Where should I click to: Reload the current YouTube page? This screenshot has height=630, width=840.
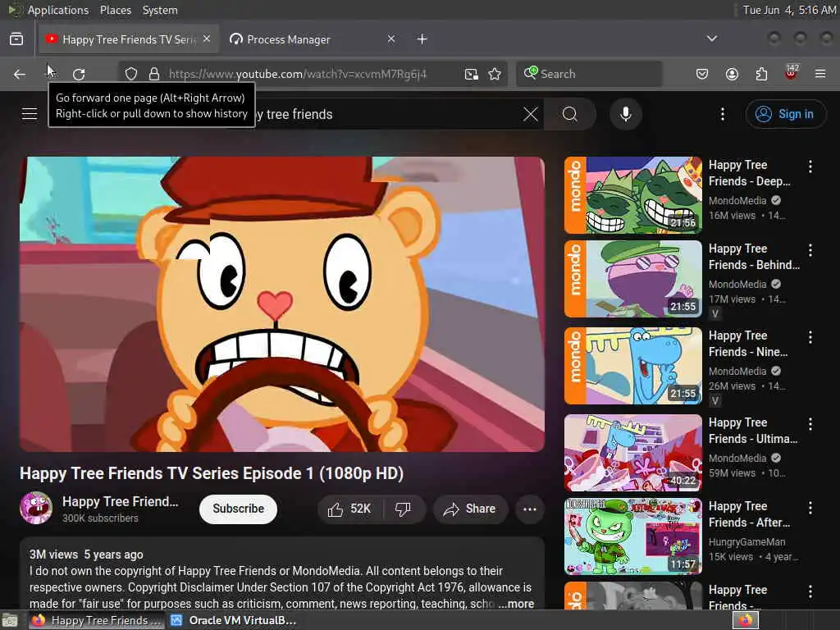79,74
